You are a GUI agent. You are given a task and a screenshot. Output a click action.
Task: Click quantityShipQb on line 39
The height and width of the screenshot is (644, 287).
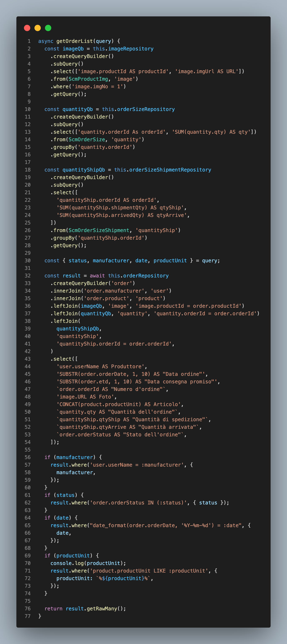[x=78, y=329]
